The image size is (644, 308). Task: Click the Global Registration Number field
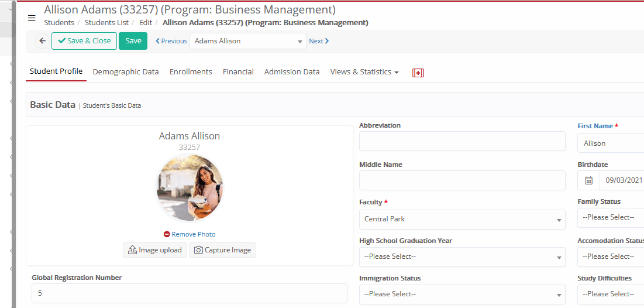click(x=189, y=293)
